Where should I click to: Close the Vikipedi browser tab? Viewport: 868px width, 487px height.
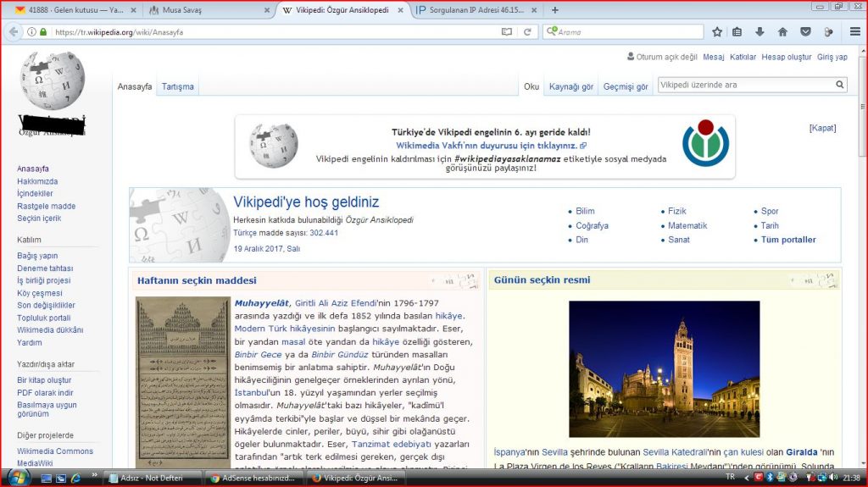pyautogui.click(x=400, y=10)
